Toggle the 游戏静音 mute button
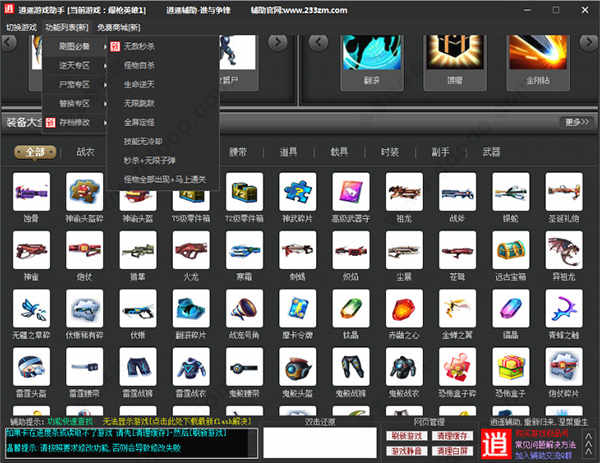Screen dimensions: 600x463 pyautogui.click(x=406, y=451)
